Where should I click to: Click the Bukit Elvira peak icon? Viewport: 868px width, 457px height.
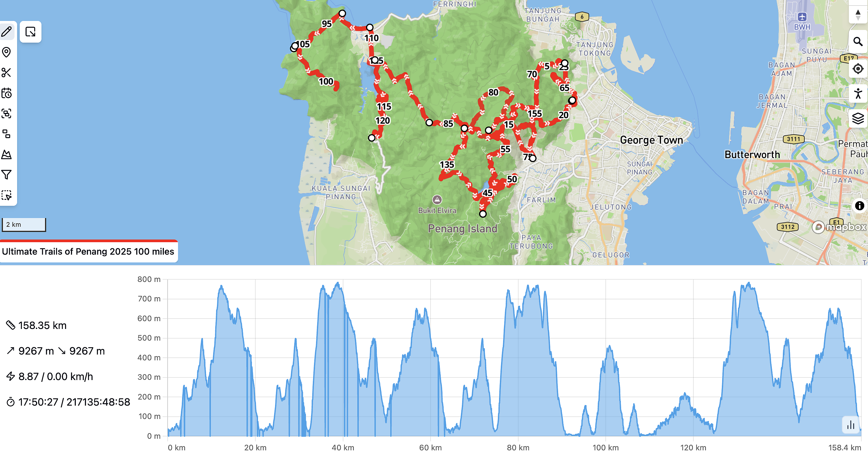[x=437, y=200]
